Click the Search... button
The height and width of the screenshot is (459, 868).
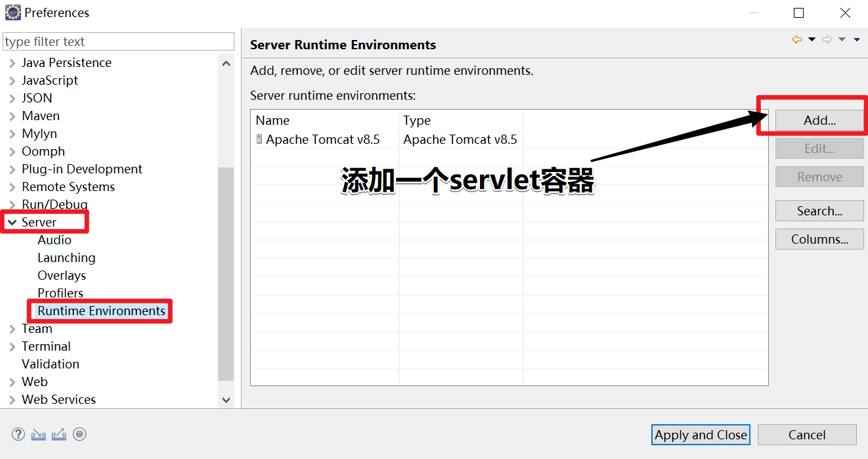click(x=819, y=211)
